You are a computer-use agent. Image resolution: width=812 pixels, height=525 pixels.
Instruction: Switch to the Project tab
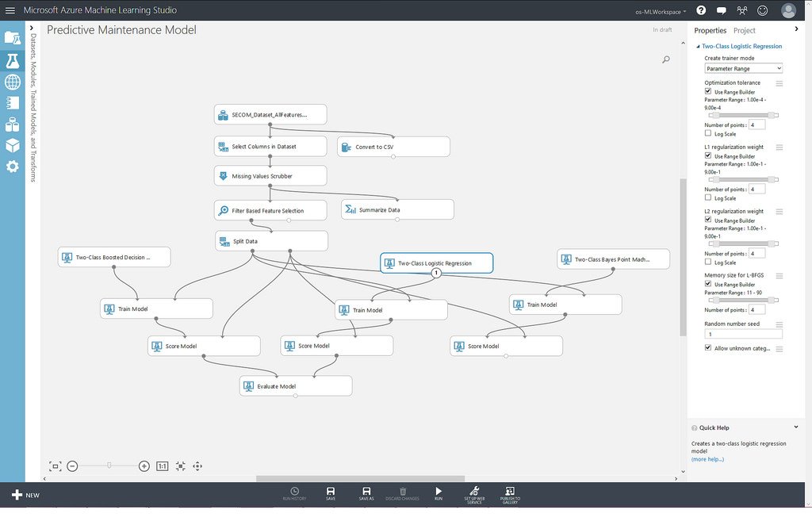(744, 30)
